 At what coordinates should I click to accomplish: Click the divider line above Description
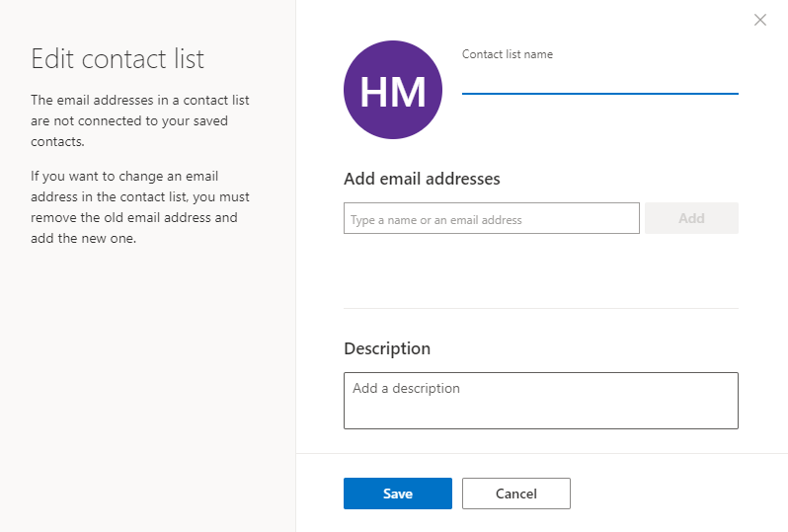(x=541, y=309)
